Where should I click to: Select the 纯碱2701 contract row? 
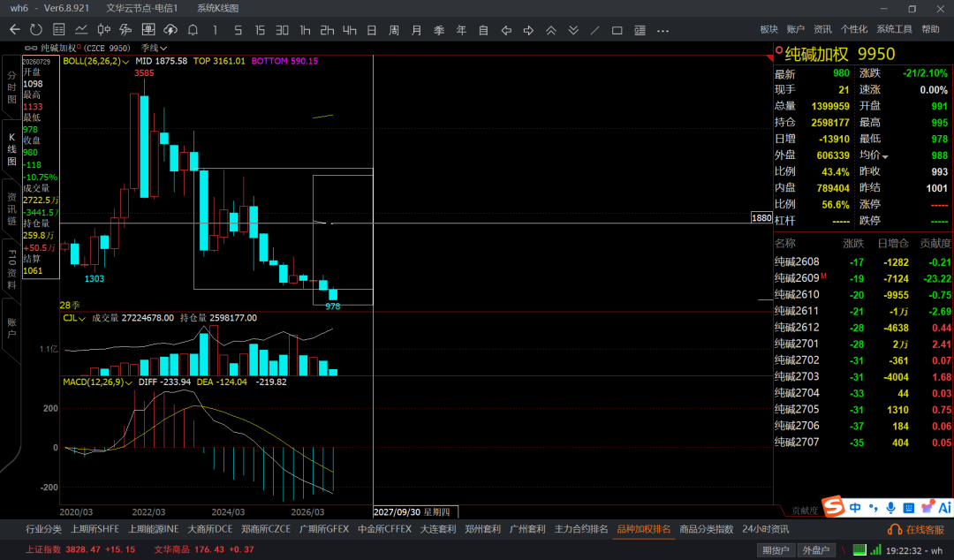(x=863, y=344)
